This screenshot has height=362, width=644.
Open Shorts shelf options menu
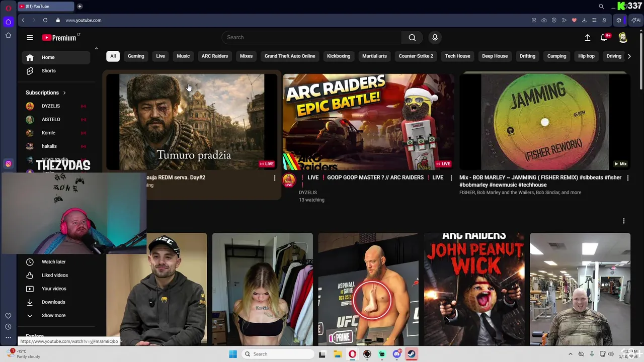click(623, 221)
